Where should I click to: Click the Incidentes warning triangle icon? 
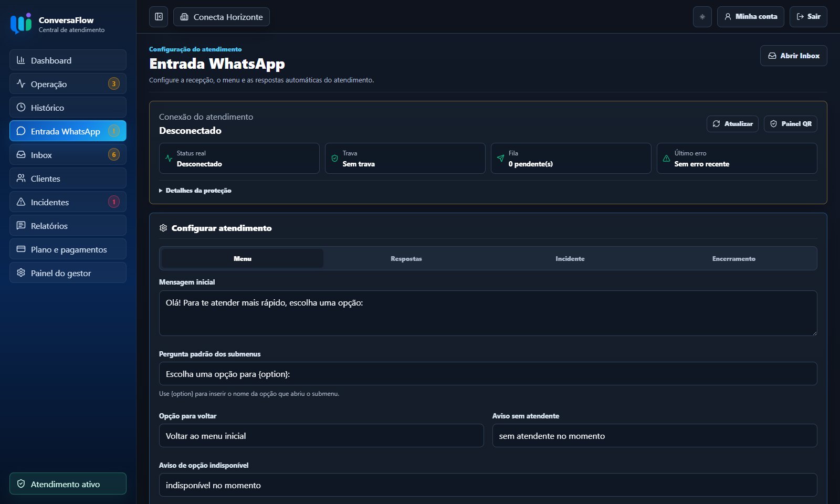(21, 202)
